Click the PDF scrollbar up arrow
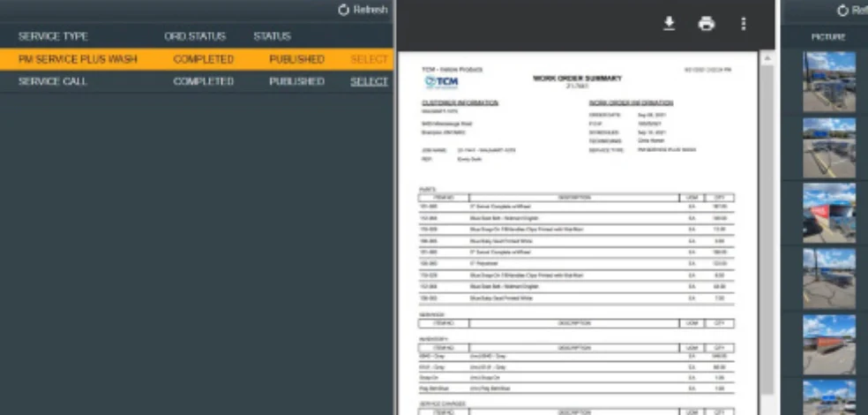868x415 pixels. pyautogui.click(x=766, y=57)
